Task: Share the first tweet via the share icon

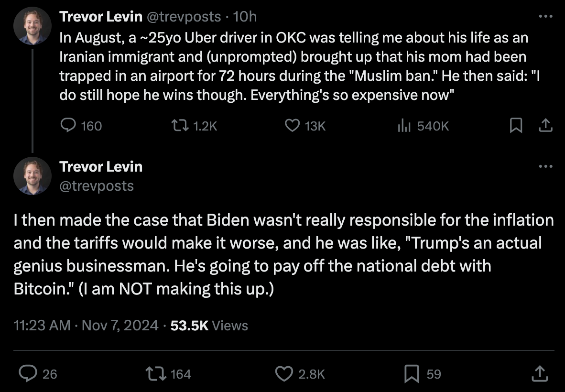Action: pyautogui.click(x=545, y=126)
